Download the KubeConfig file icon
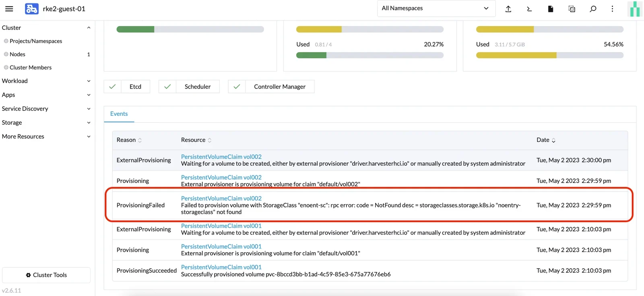 (551, 9)
